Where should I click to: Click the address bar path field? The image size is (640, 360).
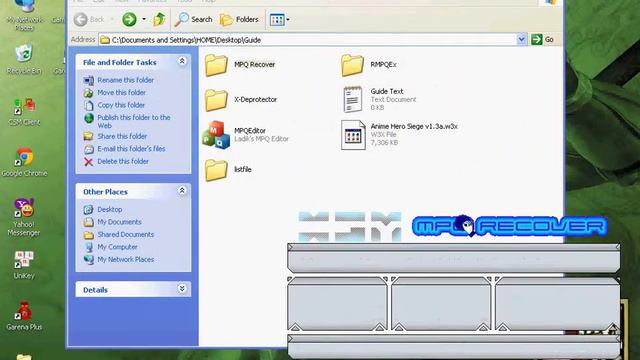pos(308,40)
